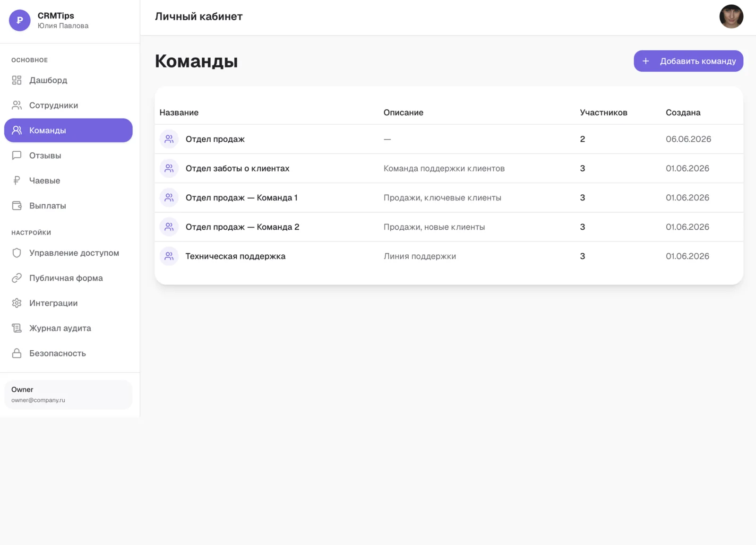Click the Чаевые ruble sign icon
This screenshot has width=756, height=545.
(17, 181)
